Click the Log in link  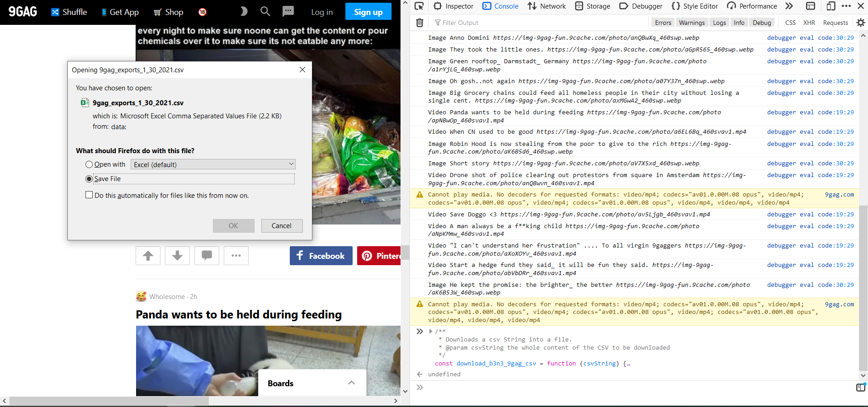coord(322,12)
